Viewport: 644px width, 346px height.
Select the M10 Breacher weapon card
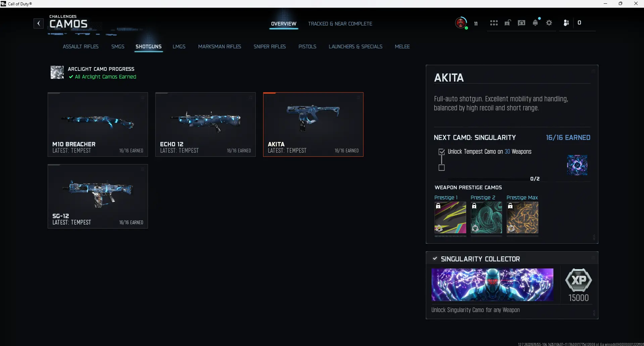[x=98, y=125]
